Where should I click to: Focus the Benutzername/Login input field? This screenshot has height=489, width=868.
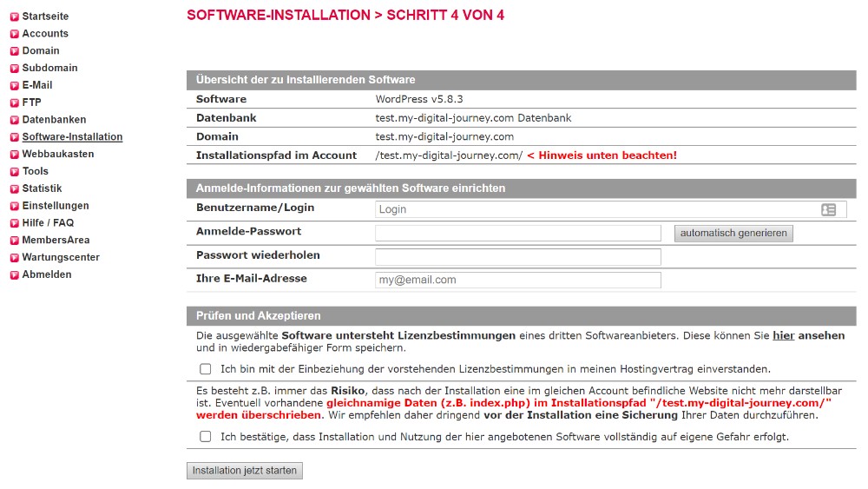(x=595, y=209)
